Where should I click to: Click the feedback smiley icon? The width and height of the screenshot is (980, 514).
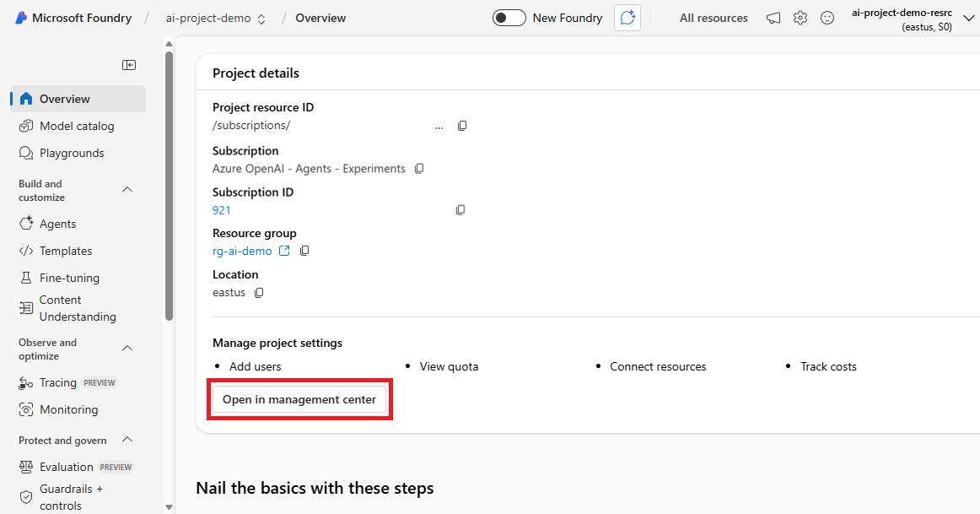[827, 18]
